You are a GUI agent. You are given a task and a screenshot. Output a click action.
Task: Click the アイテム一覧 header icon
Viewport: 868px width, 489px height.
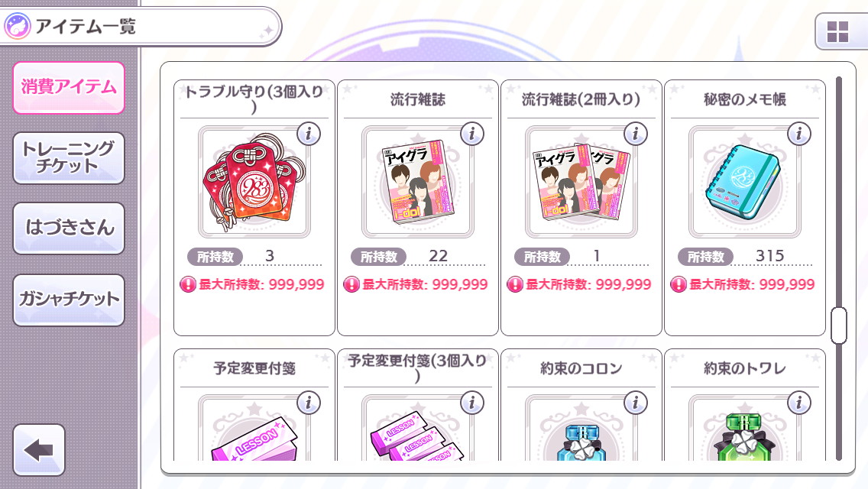(17, 26)
